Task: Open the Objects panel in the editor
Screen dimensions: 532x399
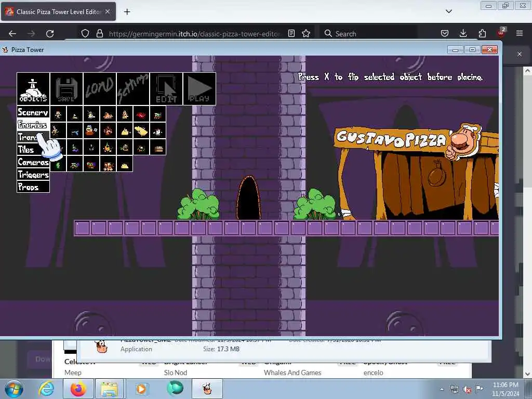Action: tap(33, 88)
